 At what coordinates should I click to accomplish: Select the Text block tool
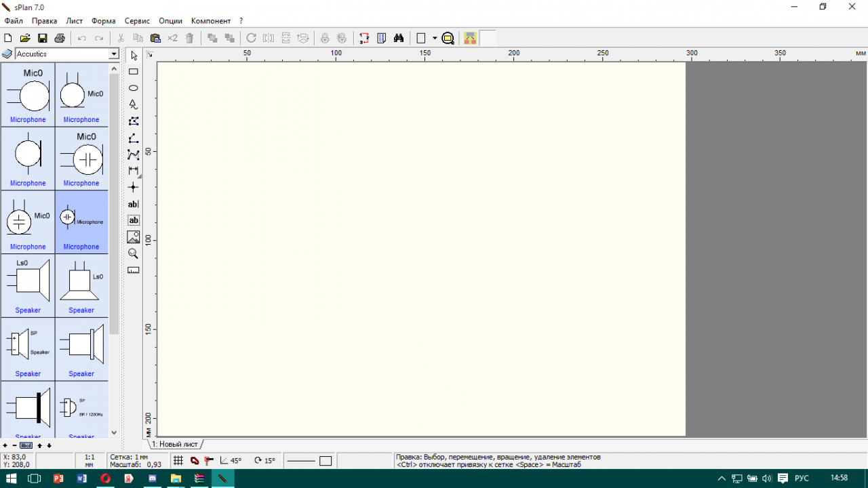pyautogui.click(x=134, y=220)
